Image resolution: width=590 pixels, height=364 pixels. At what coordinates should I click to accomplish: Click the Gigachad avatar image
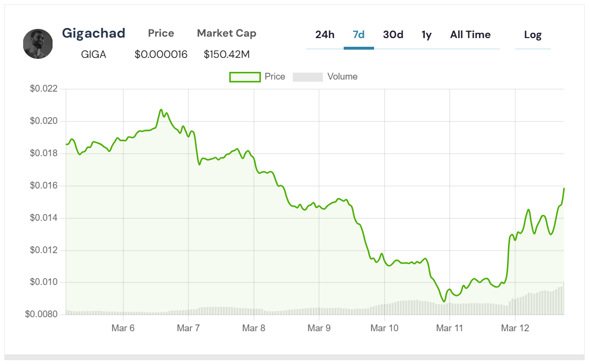pos(38,44)
